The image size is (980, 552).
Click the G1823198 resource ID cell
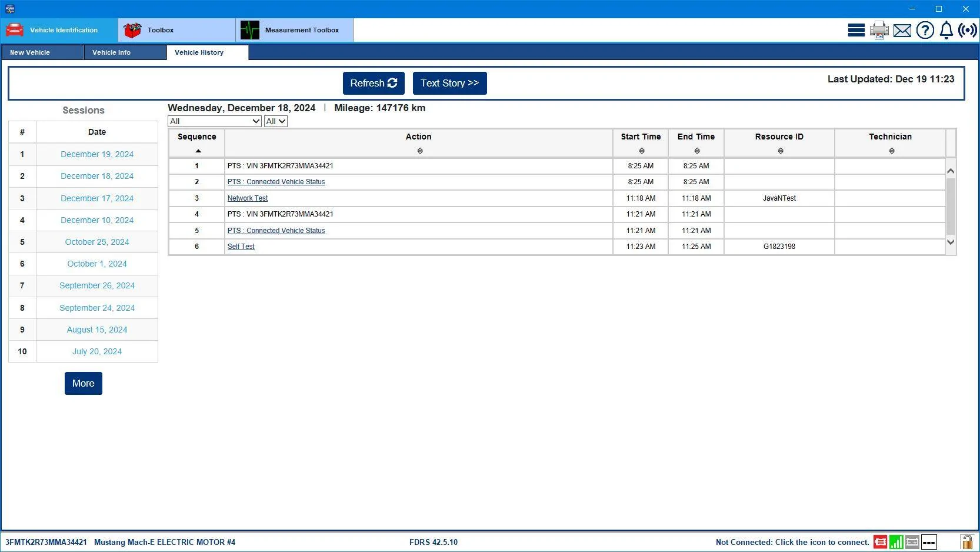779,247
